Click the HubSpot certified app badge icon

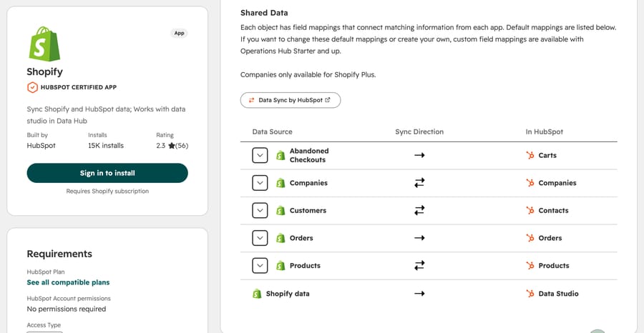pos(32,87)
